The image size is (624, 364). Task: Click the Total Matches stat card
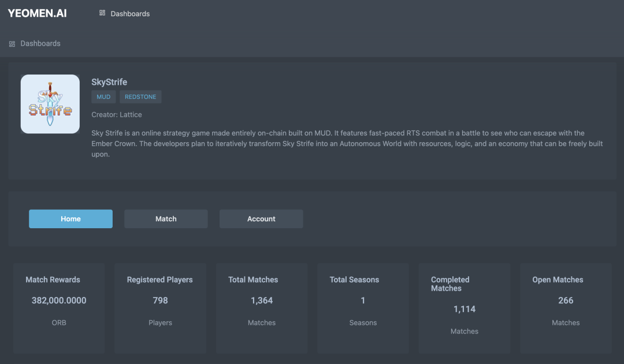click(x=262, y=307)
